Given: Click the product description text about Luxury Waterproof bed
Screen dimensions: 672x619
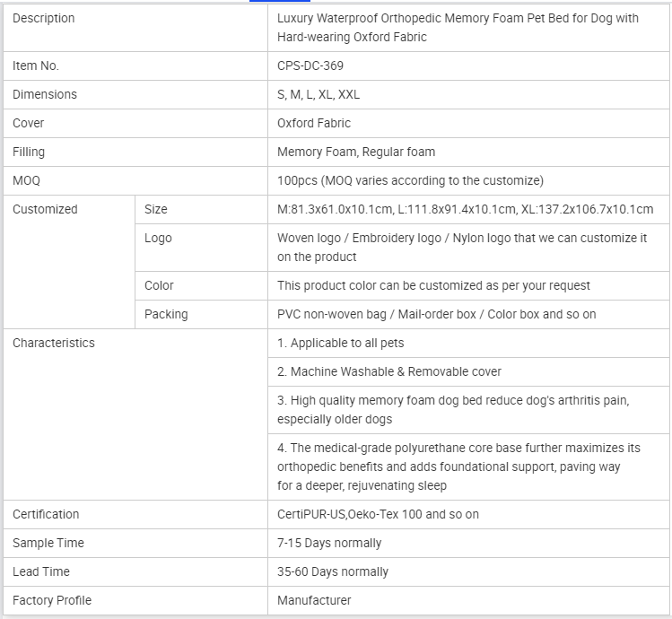Looking at the screenshot, I should [x=458, y=28].
